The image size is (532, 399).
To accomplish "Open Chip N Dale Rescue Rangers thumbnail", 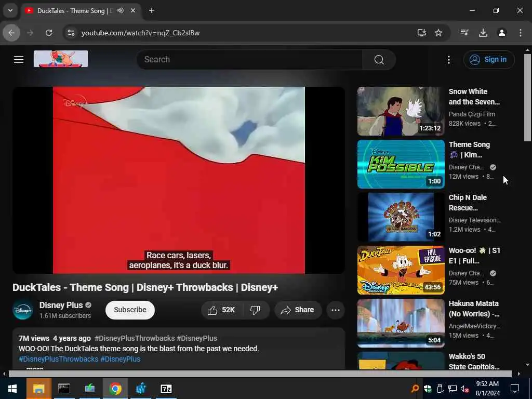I will pos(401,217).
